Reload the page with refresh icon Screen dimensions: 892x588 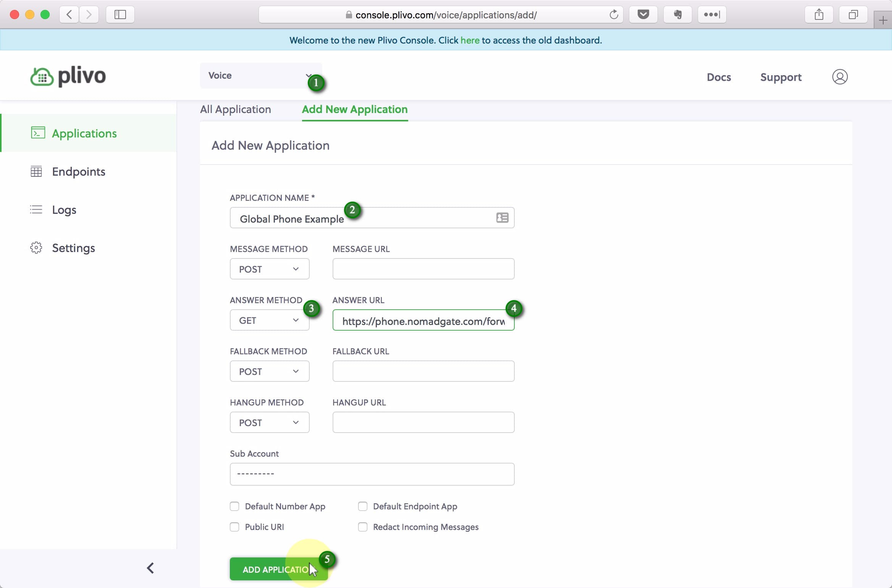[614, 15]
